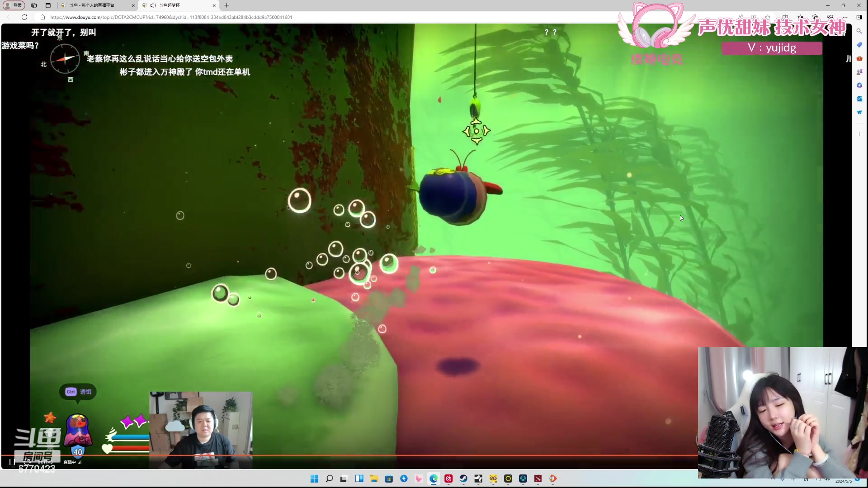
Task: Open Steam from the taskbar
Action: 463,479
